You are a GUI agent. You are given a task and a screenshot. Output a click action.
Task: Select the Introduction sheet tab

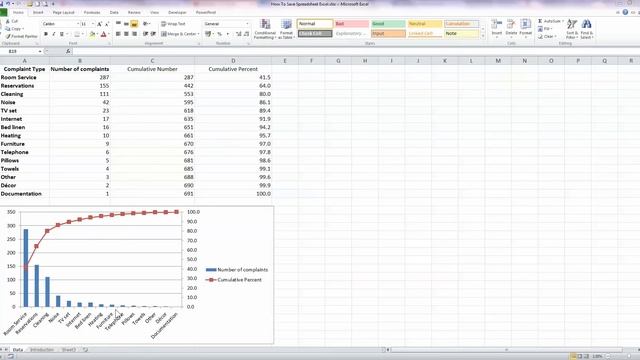pos(42,350)
